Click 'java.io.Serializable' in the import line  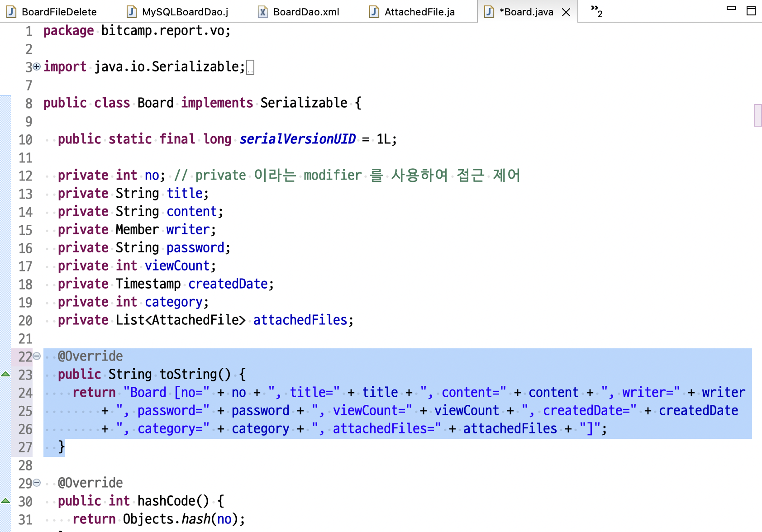pyautogui.click(x=166, y=66)
